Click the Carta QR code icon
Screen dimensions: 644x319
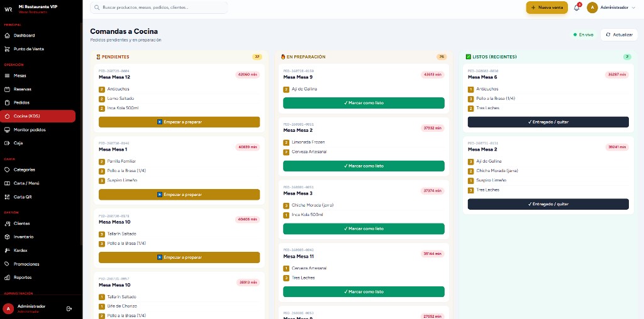(x=7, y=197)
